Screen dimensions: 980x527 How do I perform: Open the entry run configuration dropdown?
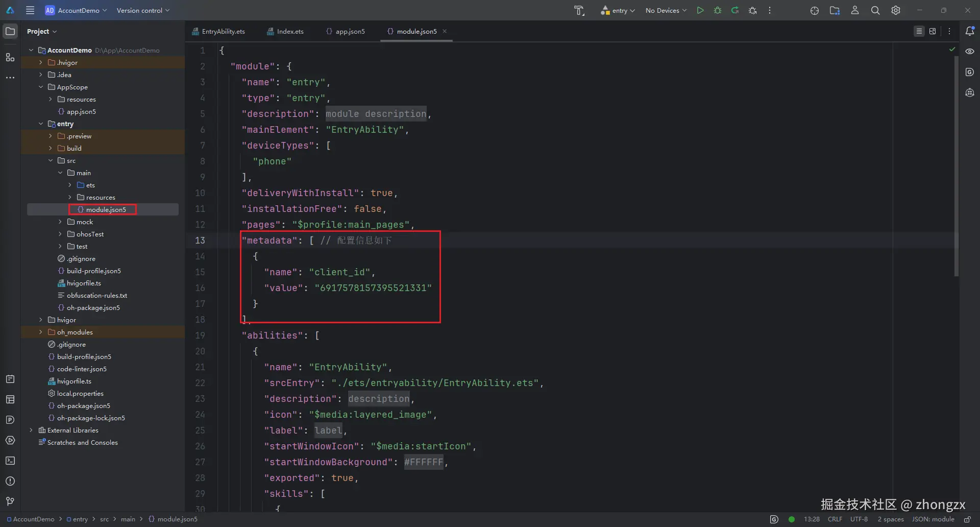[x=618, y=10]
